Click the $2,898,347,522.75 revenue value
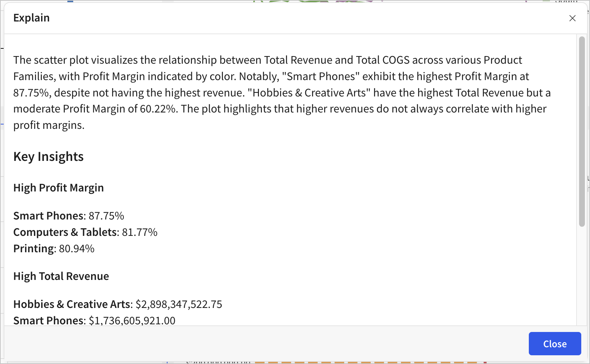Image resolution: width=590 pixels, height=364 pixels. 179,304
